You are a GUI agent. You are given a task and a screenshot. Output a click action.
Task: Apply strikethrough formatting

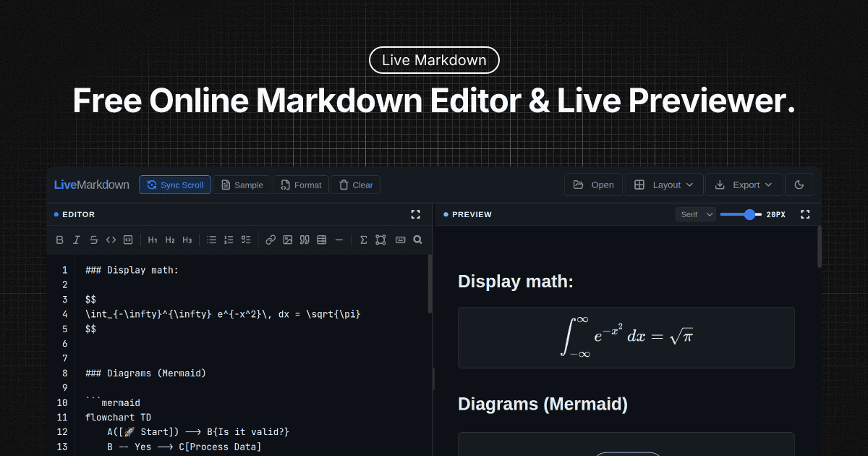point(94,240)
